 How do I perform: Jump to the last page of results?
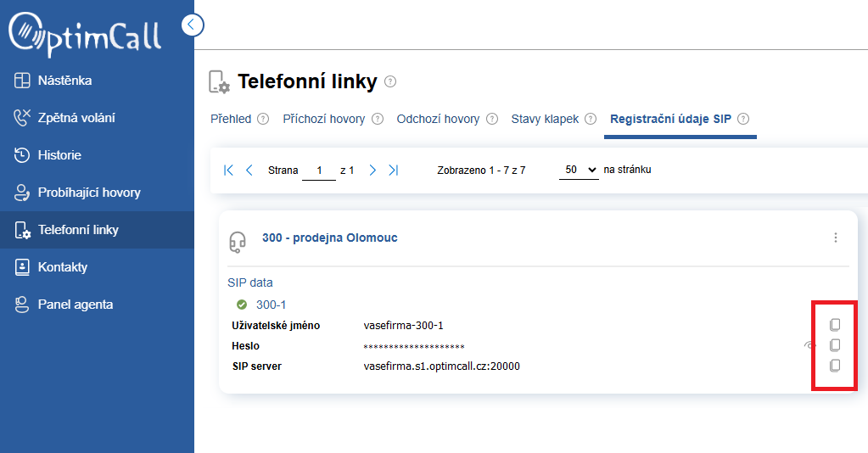click(x=394, y=170)
